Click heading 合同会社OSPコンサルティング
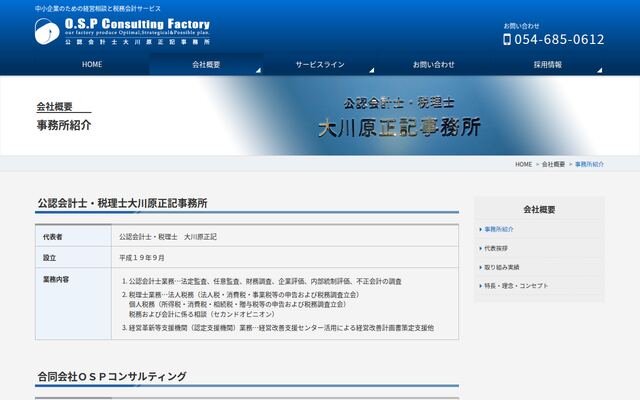The width and height of the screenshot is (640, 400). 112,376
